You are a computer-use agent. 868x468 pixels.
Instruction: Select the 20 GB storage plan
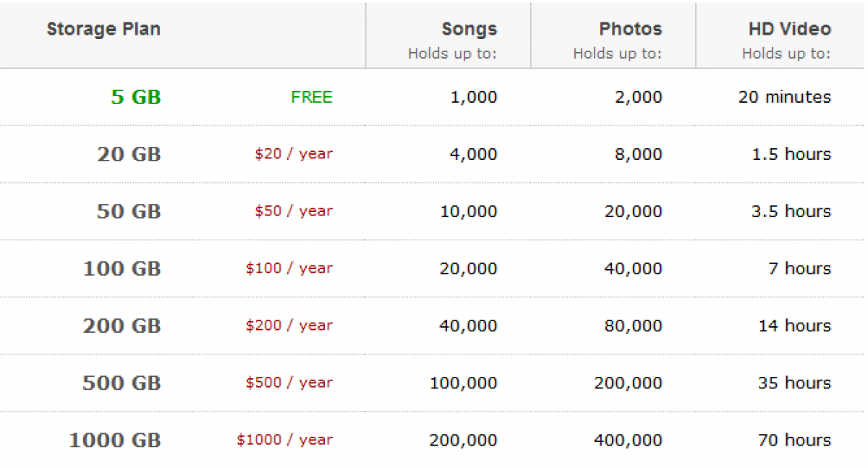click(x=129, y=155)
